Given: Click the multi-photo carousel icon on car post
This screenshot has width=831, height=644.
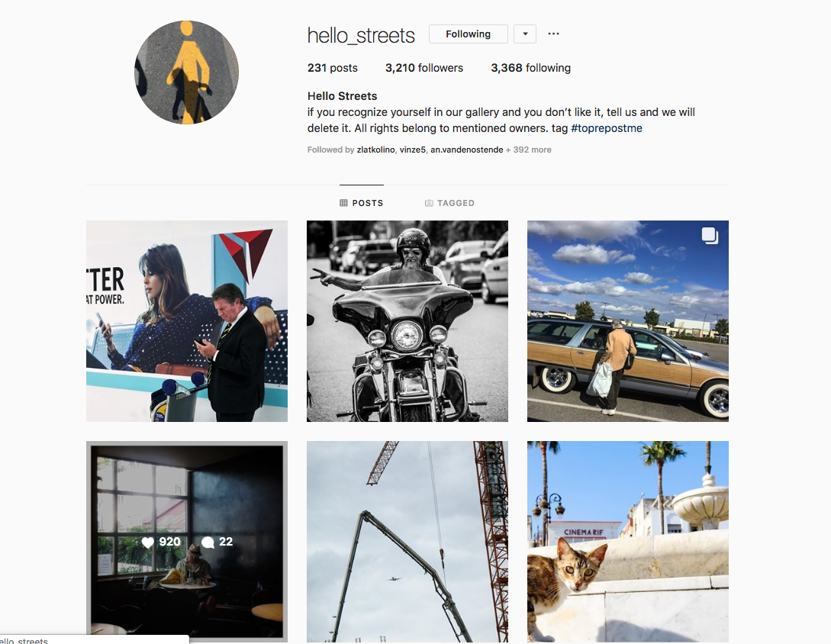Looking at the screenshot, I should pos(710,235).
